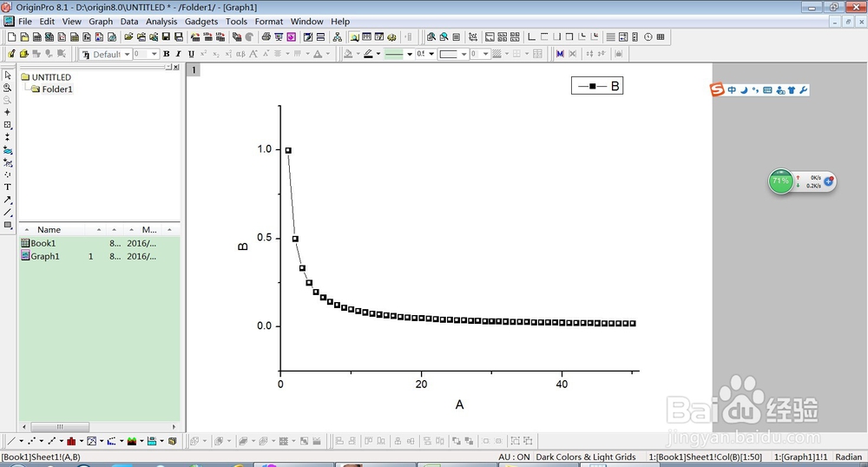Open the Graph menu
Image resolution: width=868 pixels, height=467 pixels.
pos(101,21)
